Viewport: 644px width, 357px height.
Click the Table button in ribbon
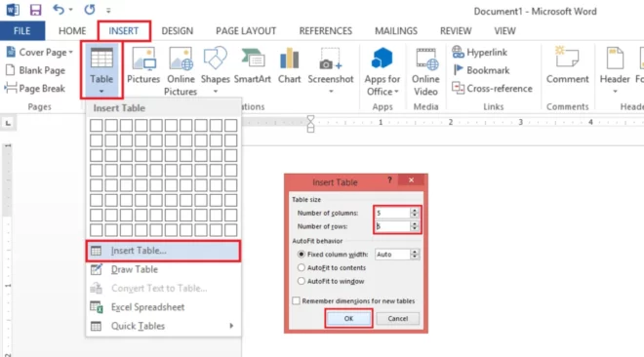(101, 70)
